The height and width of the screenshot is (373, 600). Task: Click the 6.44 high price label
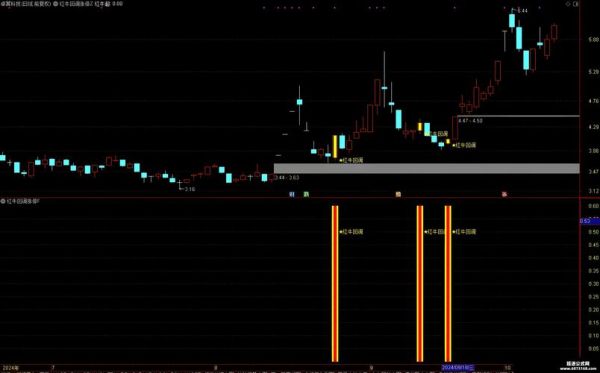[x=522, y=11]
